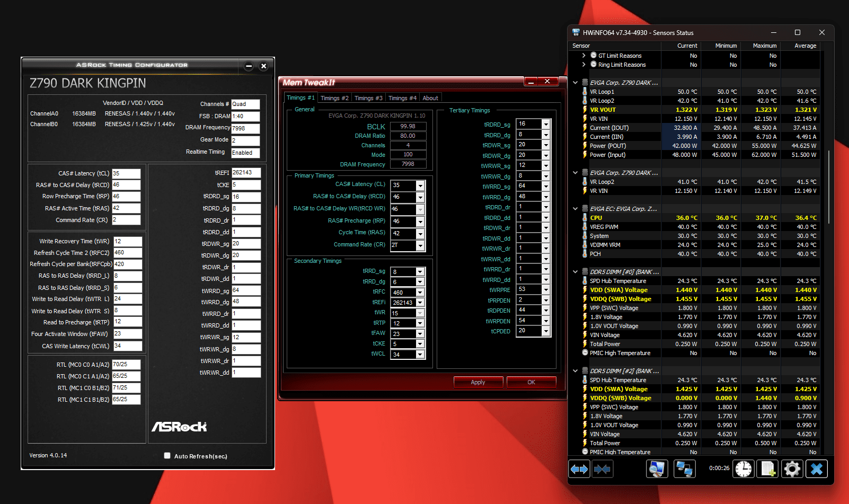Screen dimensions: 849x504
Task: Collapse the DDR5 DIMM [#0] sensor group
Action: 576,272
